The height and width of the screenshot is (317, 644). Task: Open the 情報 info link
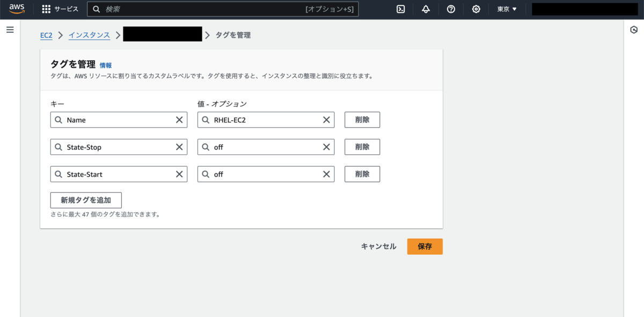tap(106, 65)
